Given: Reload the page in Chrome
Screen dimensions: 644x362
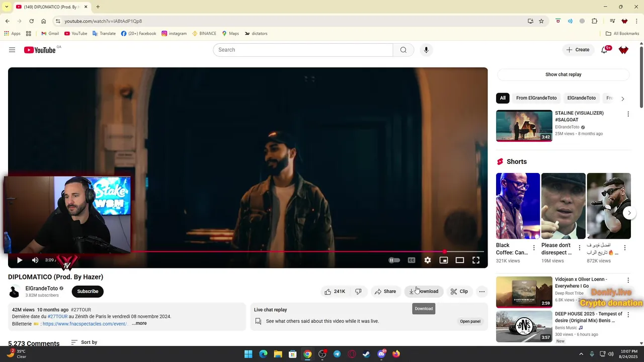Looking at the screenshot, I should pos(31,21).
